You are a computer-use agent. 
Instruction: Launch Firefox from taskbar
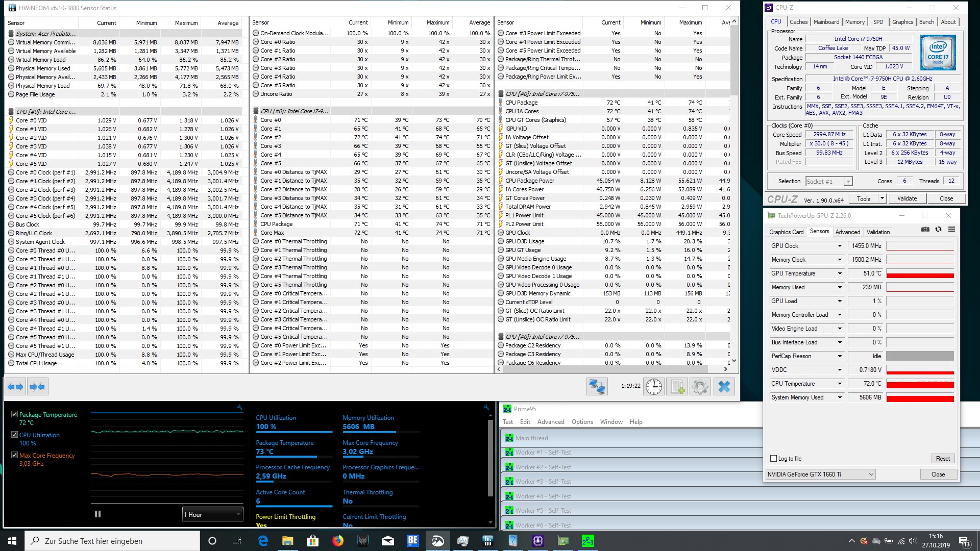click(338, 541)
